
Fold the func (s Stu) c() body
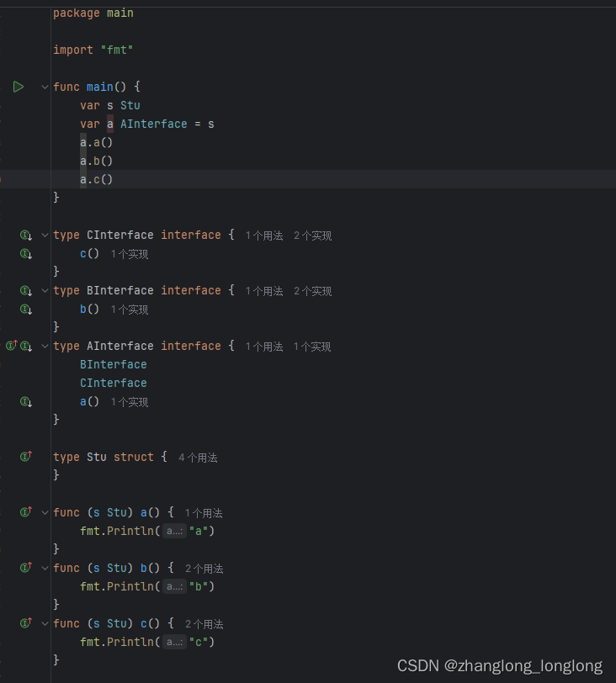click(45, 624)
